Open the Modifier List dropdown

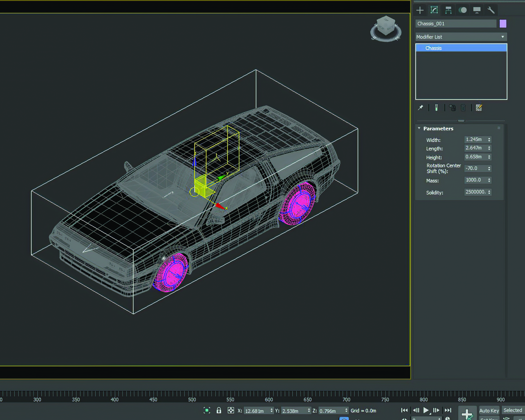(461, 37)
